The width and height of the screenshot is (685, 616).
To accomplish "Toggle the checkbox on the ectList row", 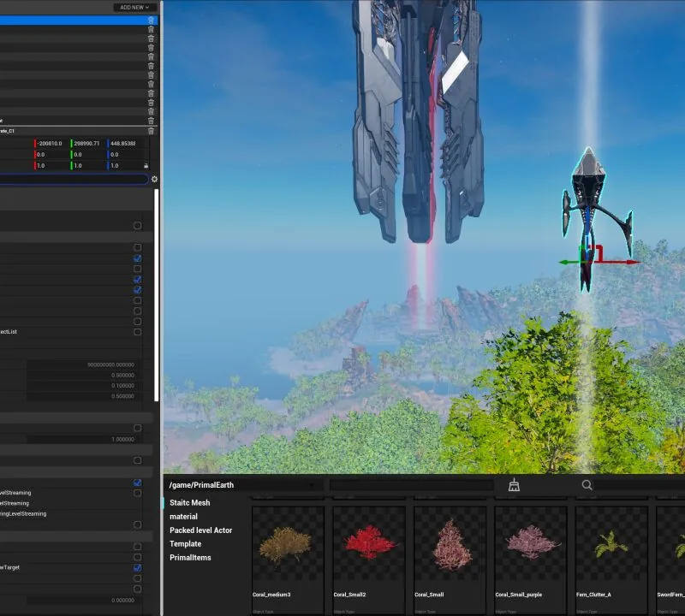I will [138, 332].
